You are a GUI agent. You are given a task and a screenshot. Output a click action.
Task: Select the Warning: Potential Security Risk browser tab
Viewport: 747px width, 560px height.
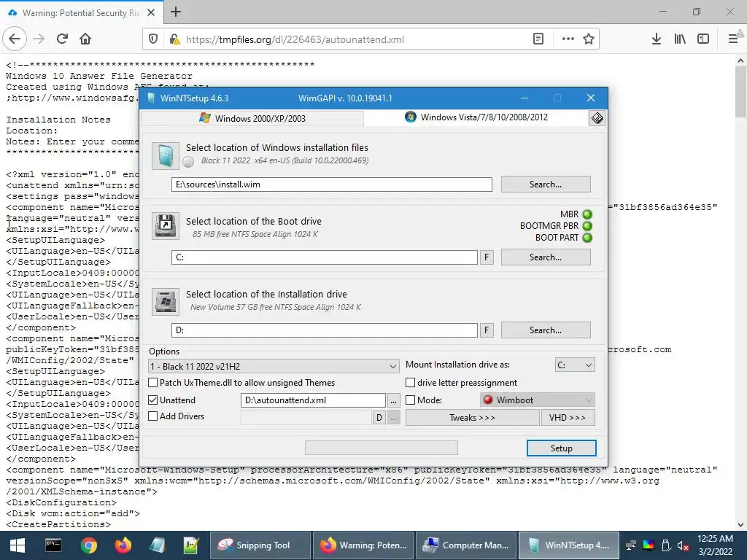[81, 13]
